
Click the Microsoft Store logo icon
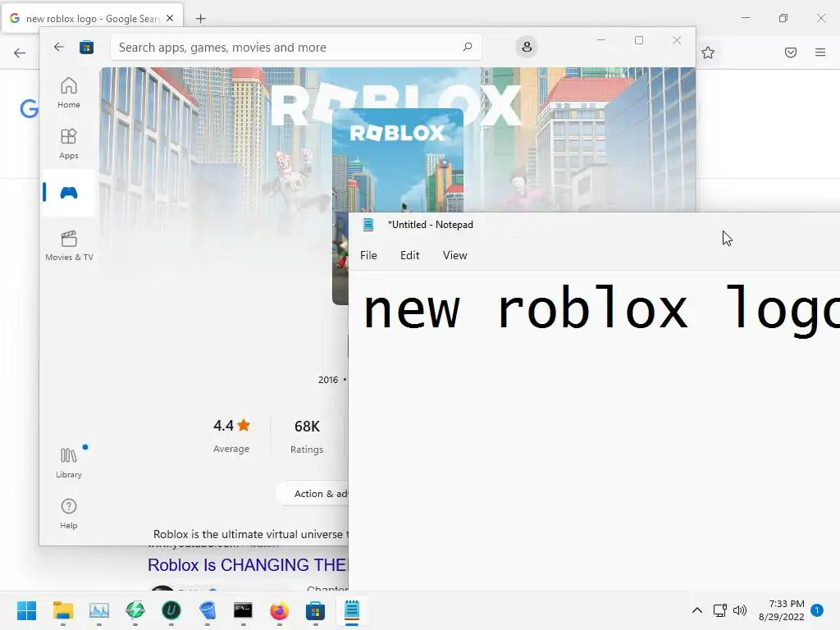pyautogui.click(x=86, y=47)
